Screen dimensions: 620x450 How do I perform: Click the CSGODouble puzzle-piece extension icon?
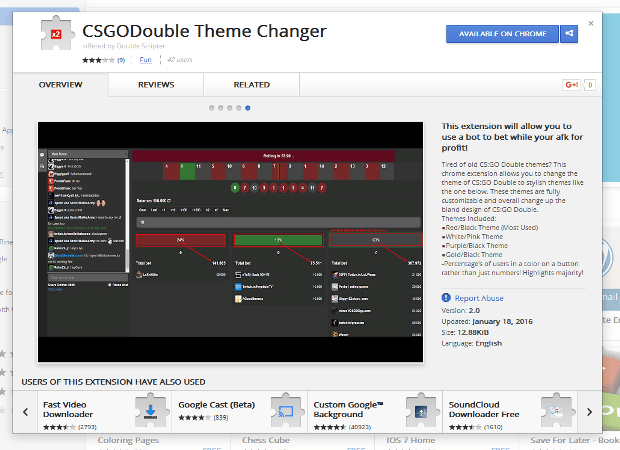[57, 33]
